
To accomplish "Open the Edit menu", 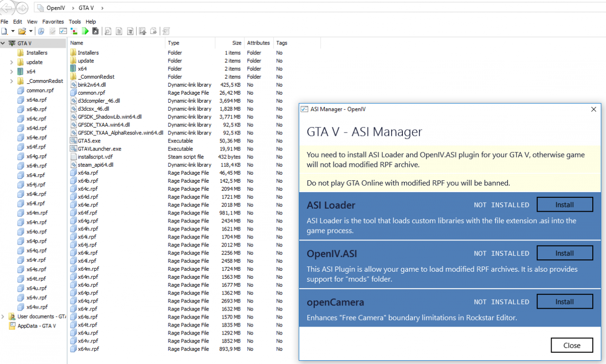I will point(18,22).
